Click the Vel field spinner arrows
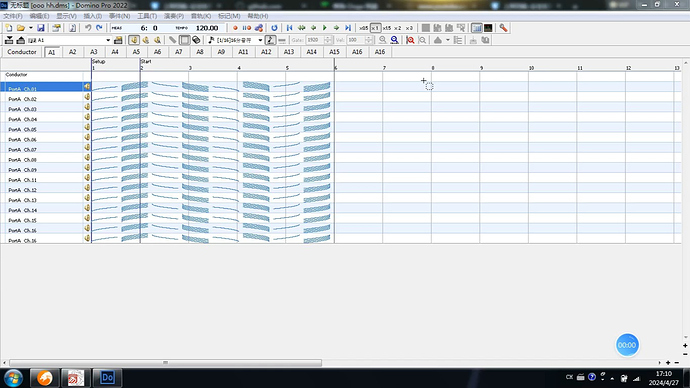This screenshot has height=388, width=690. pos(369,40)
